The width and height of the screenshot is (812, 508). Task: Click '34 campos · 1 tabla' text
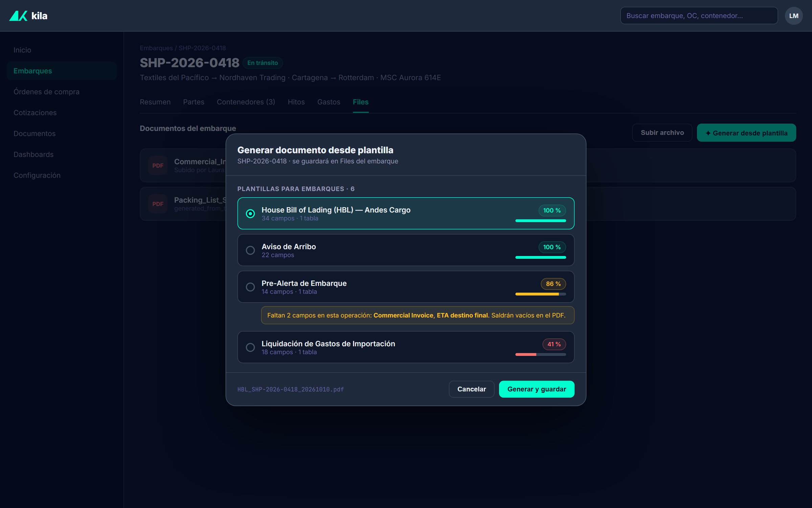(x=290, y=218)
